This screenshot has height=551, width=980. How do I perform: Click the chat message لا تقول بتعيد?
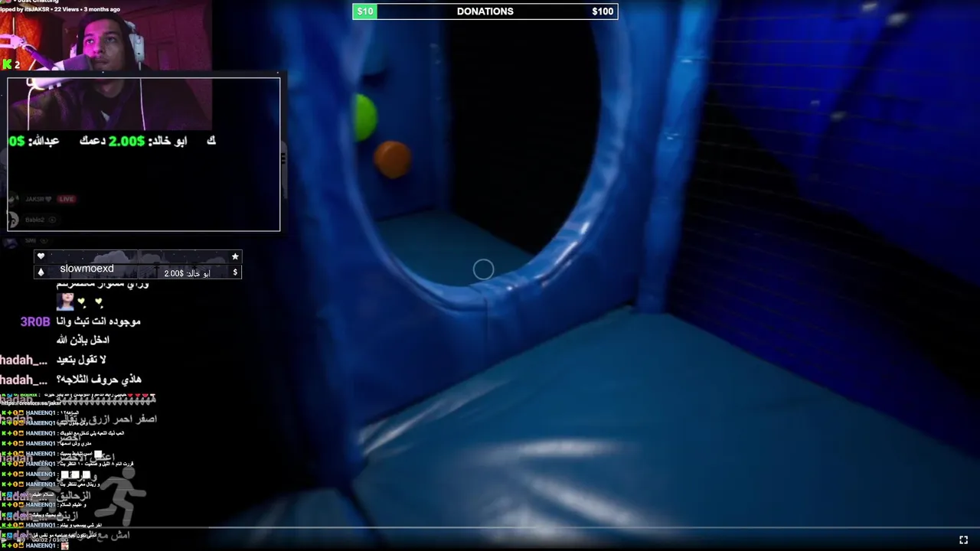point(81,360)
